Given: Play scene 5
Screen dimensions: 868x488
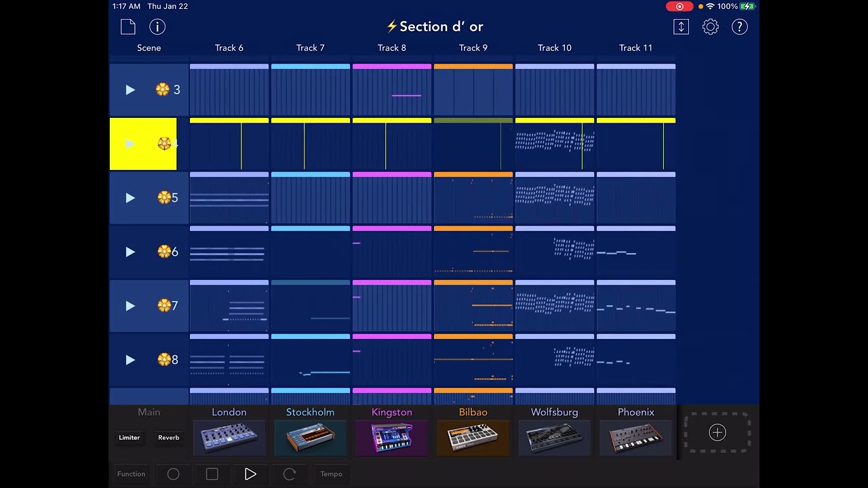Looking at the screenshot, I should (x=130, y=198).
